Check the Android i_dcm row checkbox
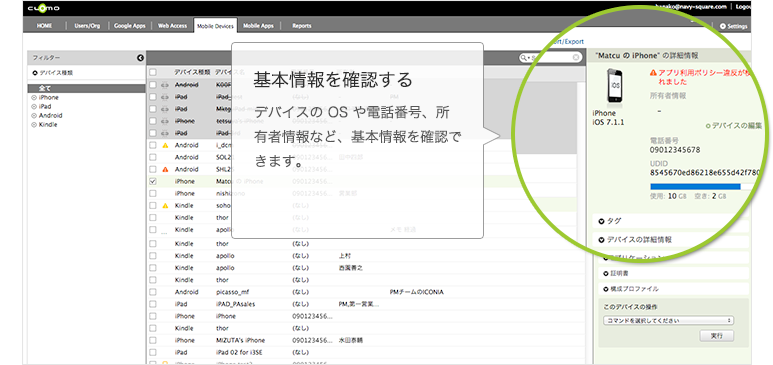Image resolution: width=773 pixels, height=365 pixels. coord(153,145)
